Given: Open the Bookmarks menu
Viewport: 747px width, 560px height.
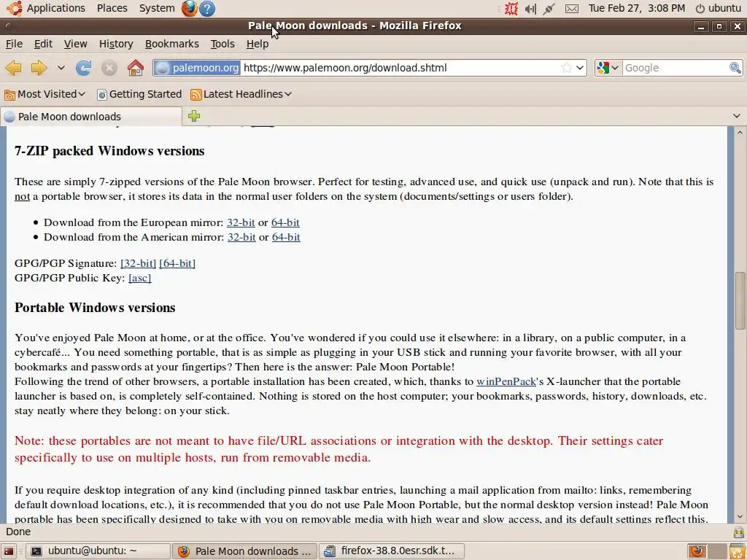Looking at the screenshot, I should [x=171, y=44].
